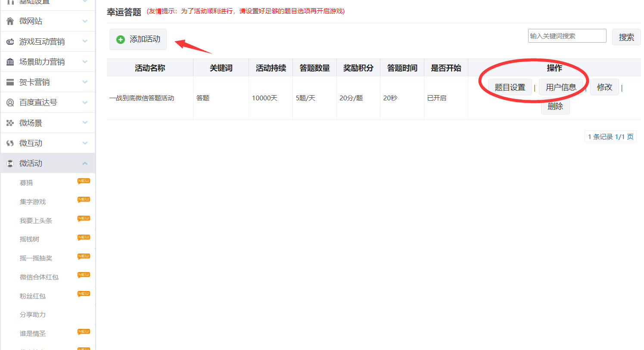Click the 用户信息 button
Screen dimensions: 644x350
coord(561,87)
